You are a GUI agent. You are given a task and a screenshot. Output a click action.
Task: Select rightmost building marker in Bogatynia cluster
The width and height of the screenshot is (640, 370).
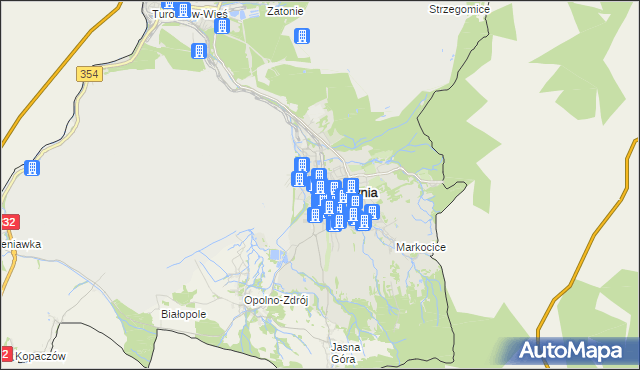click(372, 212)
